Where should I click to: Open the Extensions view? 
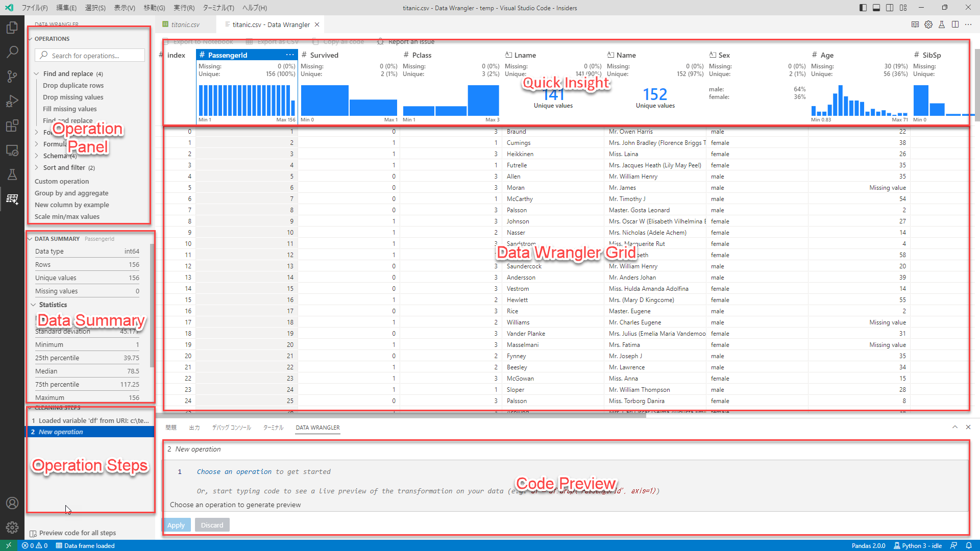pyautogui.click(x=12, y=126)
